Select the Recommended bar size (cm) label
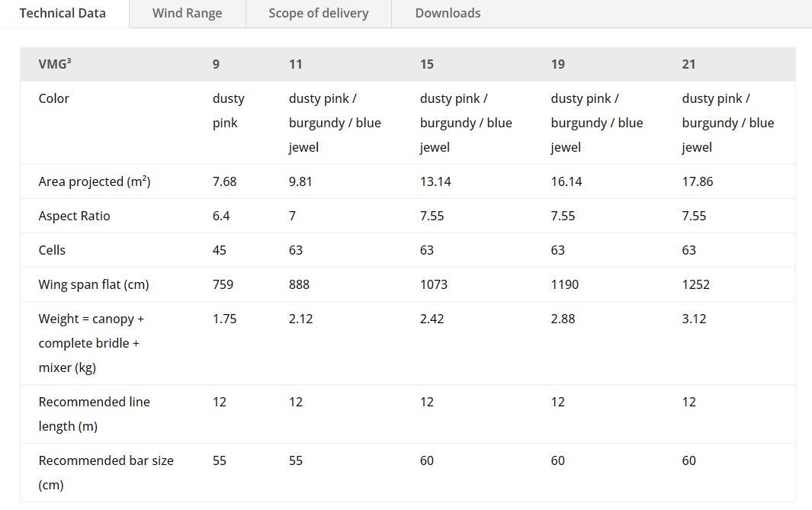 106,472
